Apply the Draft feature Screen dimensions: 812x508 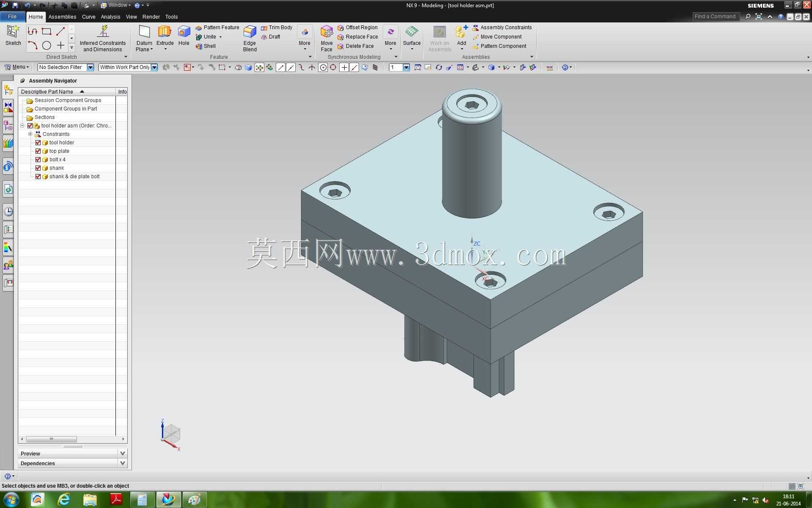coord(271,37)
